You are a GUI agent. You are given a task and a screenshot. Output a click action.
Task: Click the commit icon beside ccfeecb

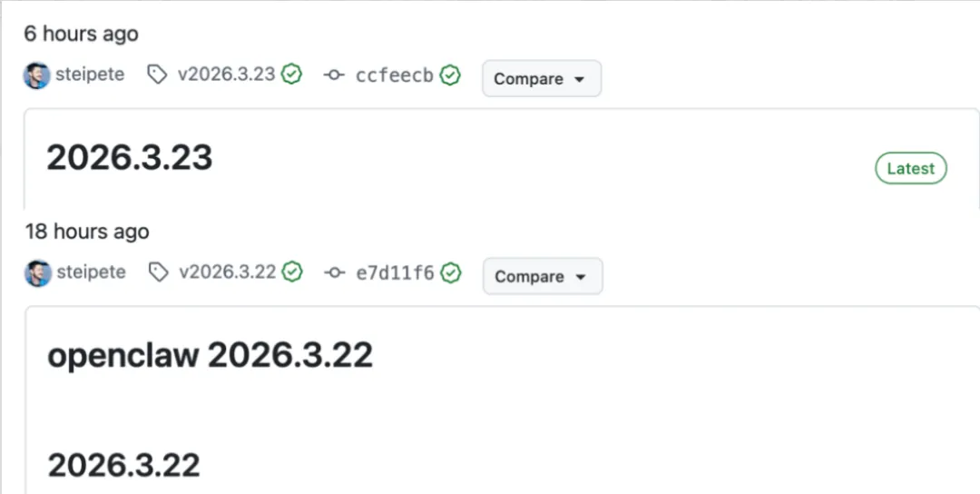pos(334,75)
